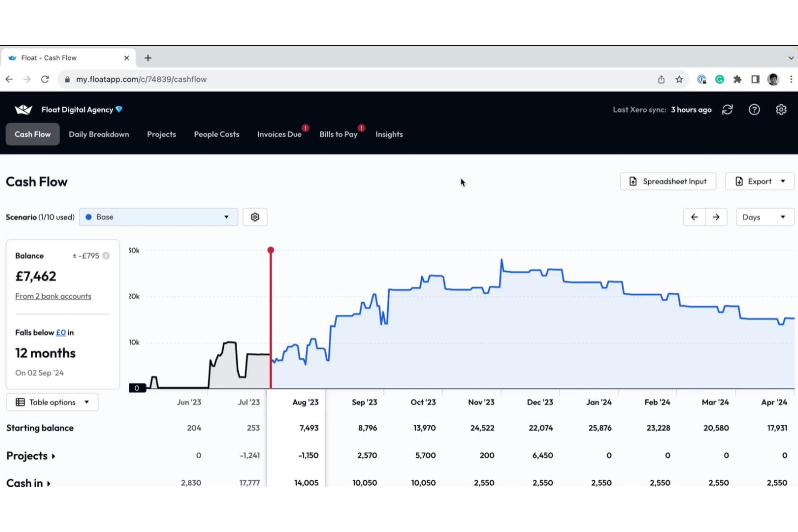Click browser forward arrow

pyautogui.click(x=27, y=79)
